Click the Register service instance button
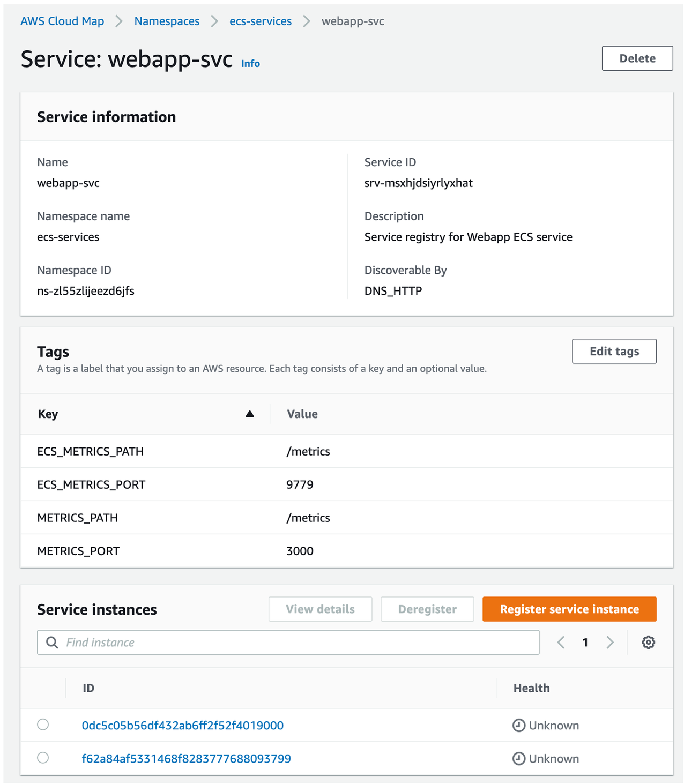Image resolution: width=684 pixels, height=784 pixels. pyautogui.click(x=569, y=609)
